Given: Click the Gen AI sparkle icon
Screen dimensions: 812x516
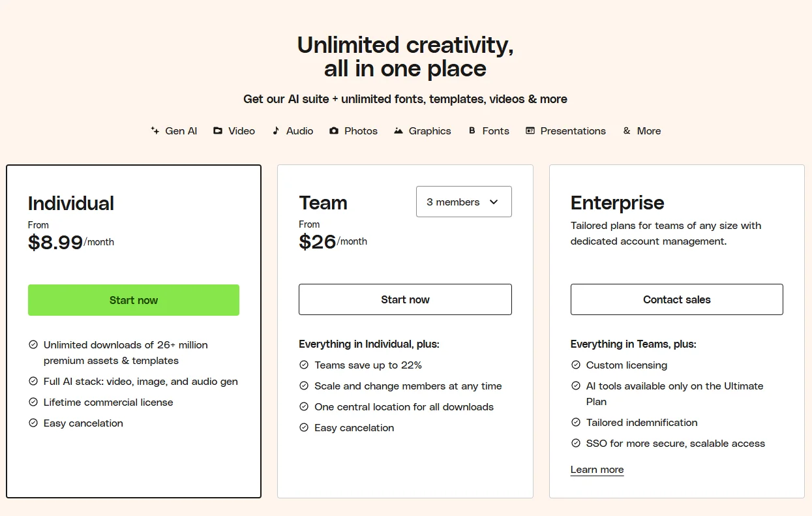Looking at the screenshot, I should [x=155, y=130].
